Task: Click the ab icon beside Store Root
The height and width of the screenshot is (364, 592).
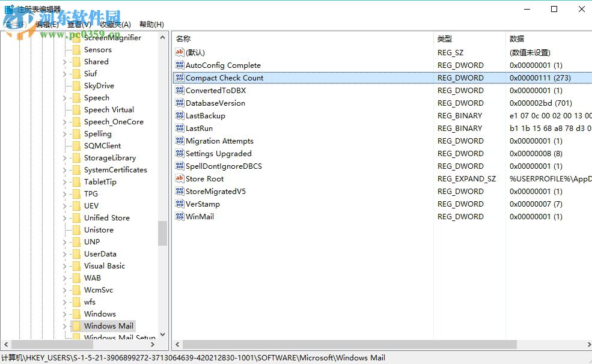Action: [x=179, y=178]
